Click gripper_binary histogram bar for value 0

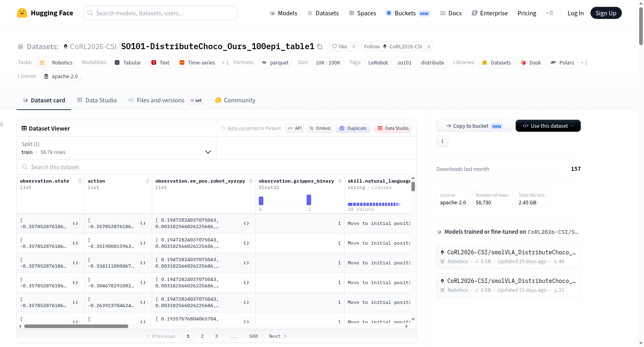pyautogui.click(x=261, y=201)
